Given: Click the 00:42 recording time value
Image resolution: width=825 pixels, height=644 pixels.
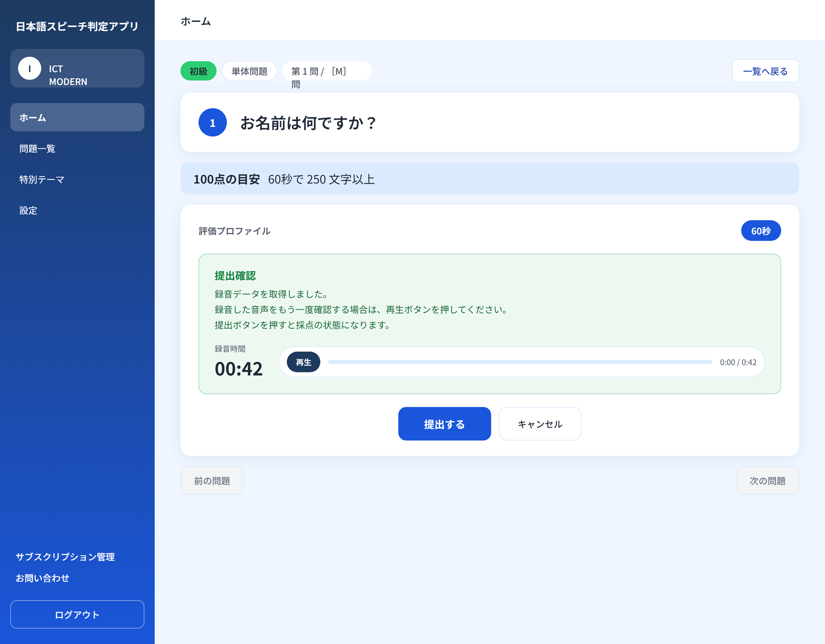Looking at the screenshot, I should (x=238, y=369).
